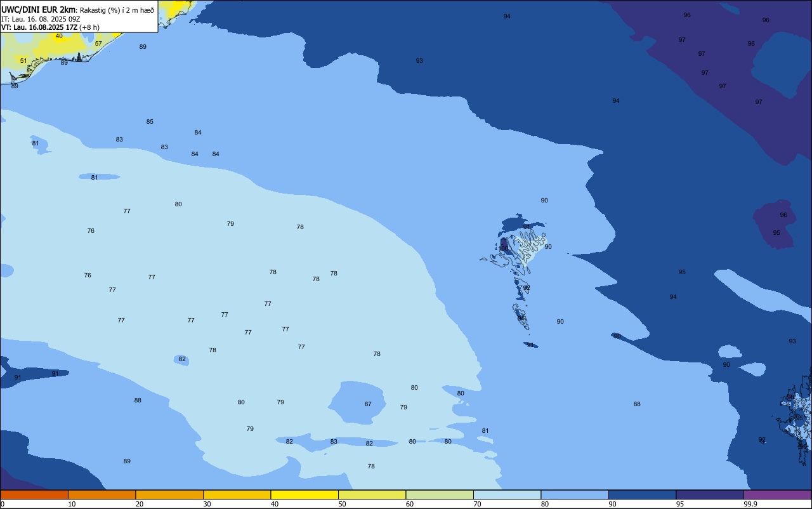Select the humidity value 85 on the map
The image size is (812, 509).
click(150, 122)
